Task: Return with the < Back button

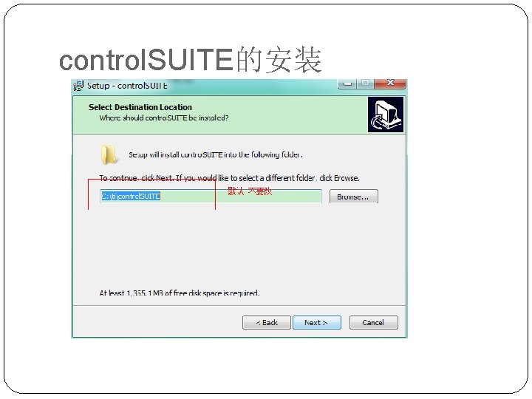Action: click(266, 323)
